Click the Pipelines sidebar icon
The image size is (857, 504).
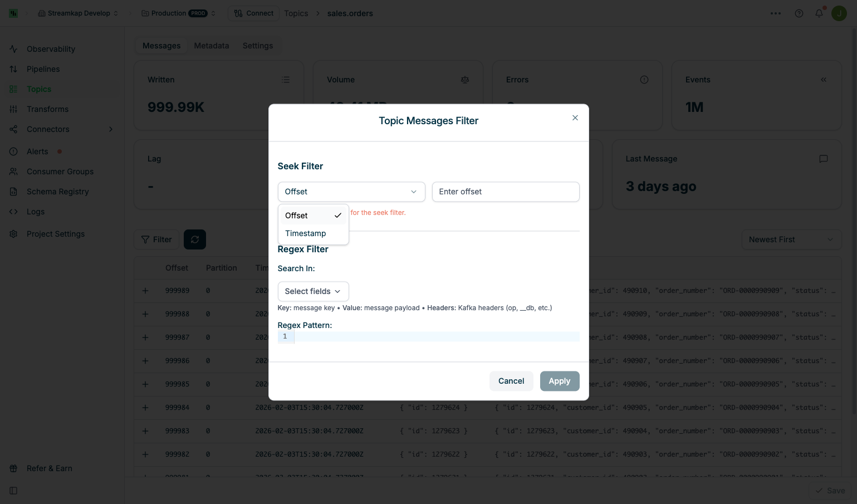click(13, 69)
